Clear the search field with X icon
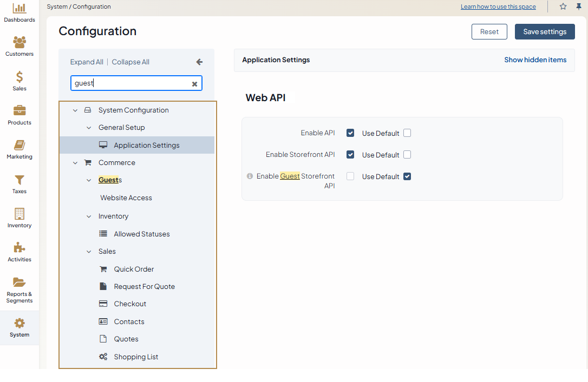 tap(194, 84)
